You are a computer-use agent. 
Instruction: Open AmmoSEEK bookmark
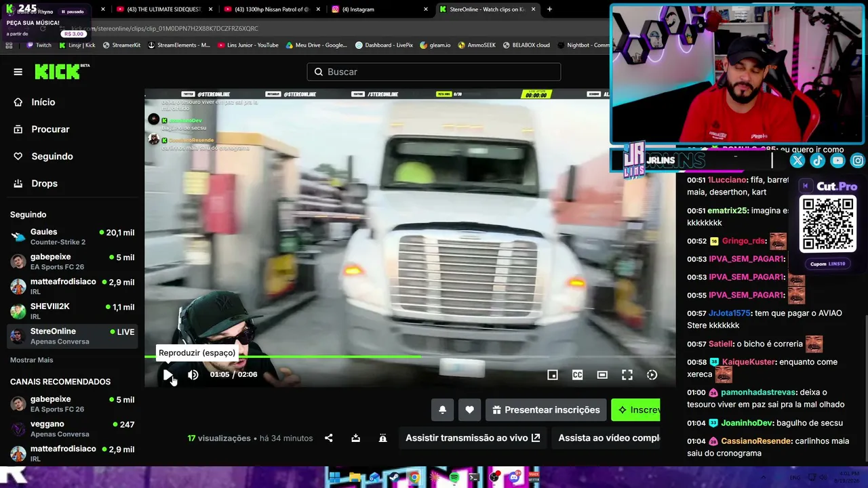pos(477,45)
